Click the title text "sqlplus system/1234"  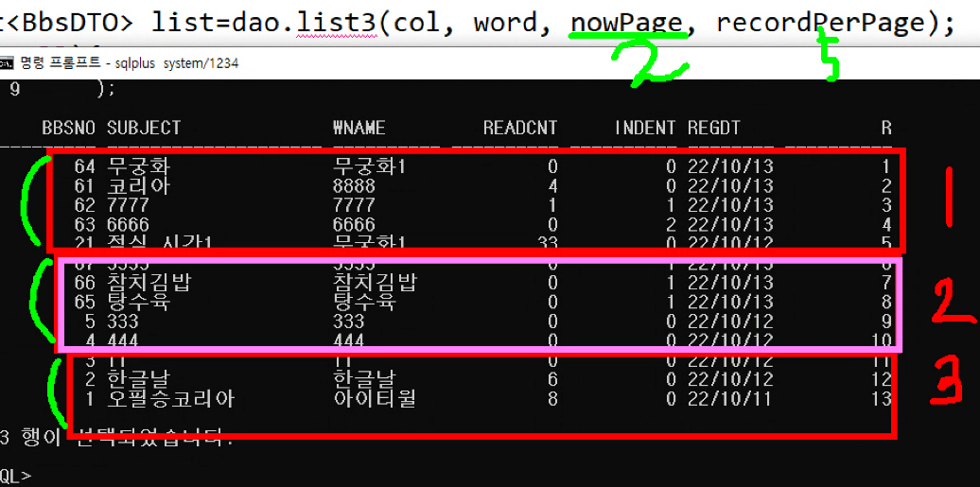coord(177,63)
